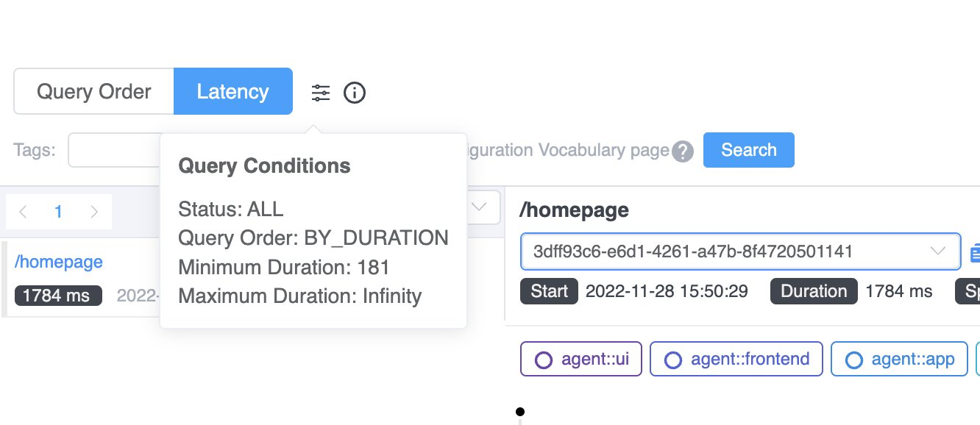Select the Latency sorting tab

(x=232, y=92)
